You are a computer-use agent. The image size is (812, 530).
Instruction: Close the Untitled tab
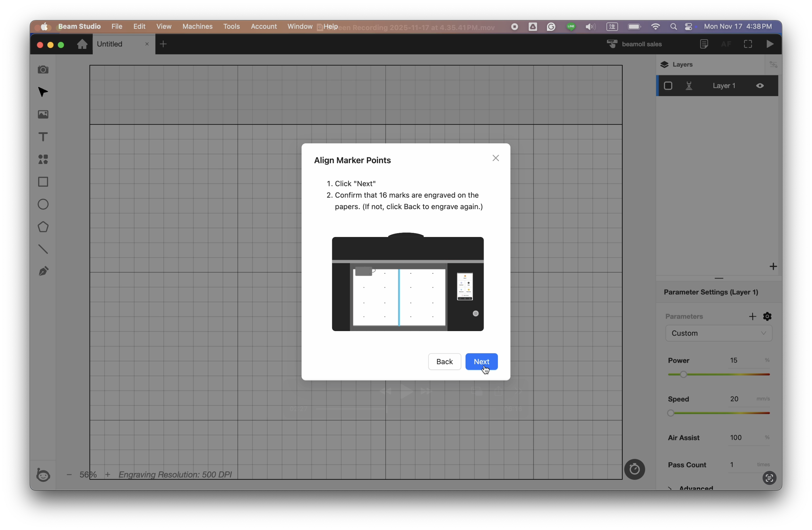[x=147, y=44]
